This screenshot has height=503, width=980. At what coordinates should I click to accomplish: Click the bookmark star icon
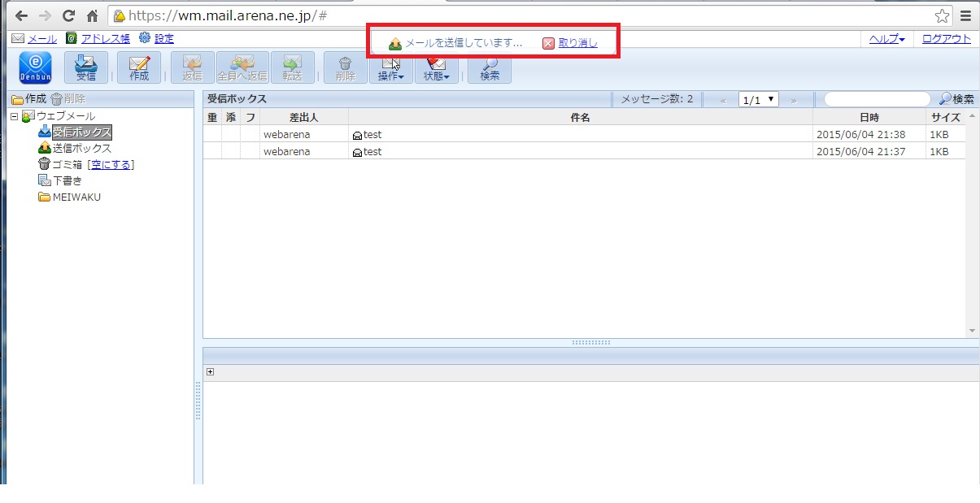tap(942, 15)
